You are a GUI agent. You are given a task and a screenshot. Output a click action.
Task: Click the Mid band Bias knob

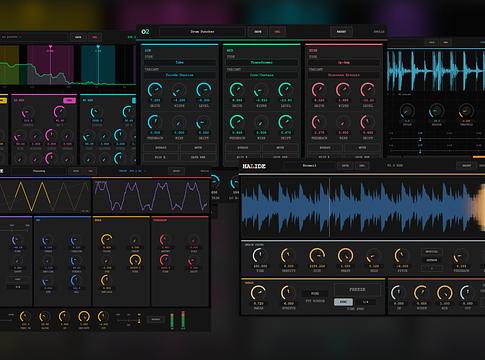coord(261,122)
